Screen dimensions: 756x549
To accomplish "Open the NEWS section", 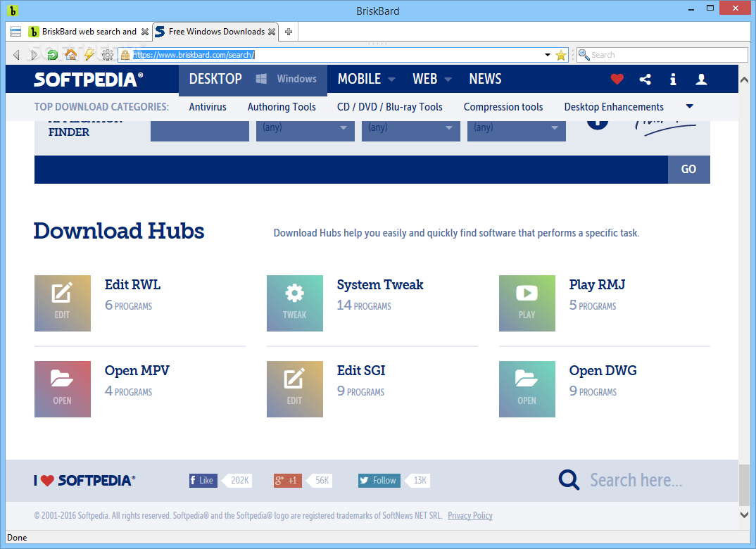I will (485, 79).
